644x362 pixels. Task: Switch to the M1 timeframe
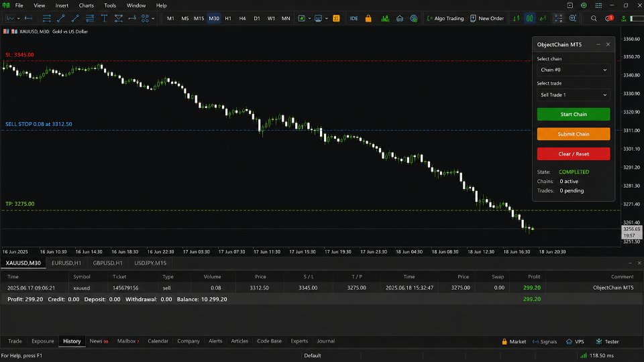tap(170, 19)
